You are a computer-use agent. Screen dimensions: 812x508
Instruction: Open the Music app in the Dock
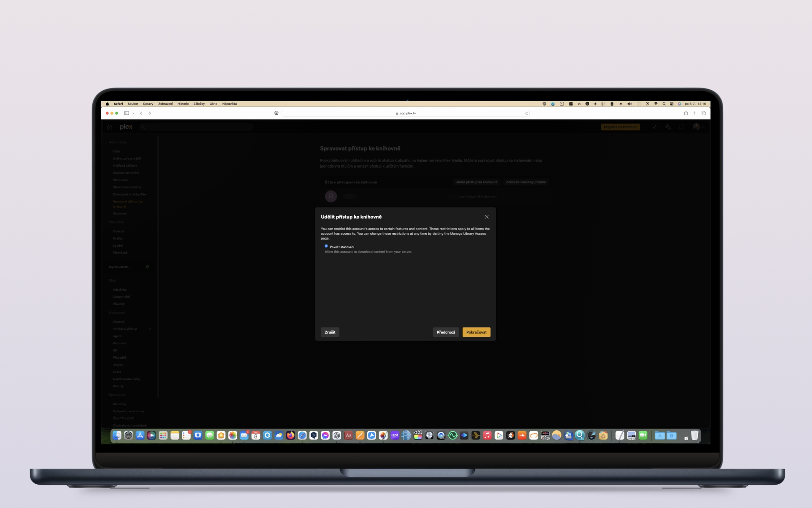click(487, 435)
